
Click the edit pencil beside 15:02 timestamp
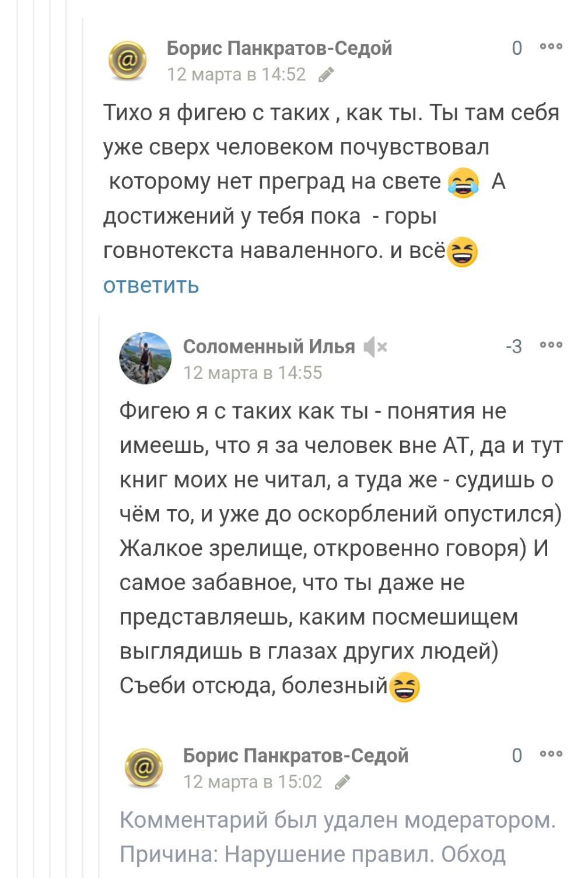coord(343,782)
